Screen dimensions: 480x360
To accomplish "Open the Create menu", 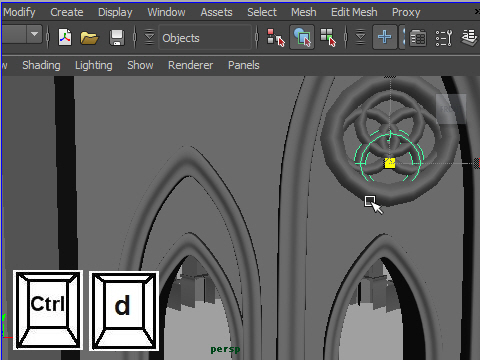I will pyautogui.click(x=67, y=12).
